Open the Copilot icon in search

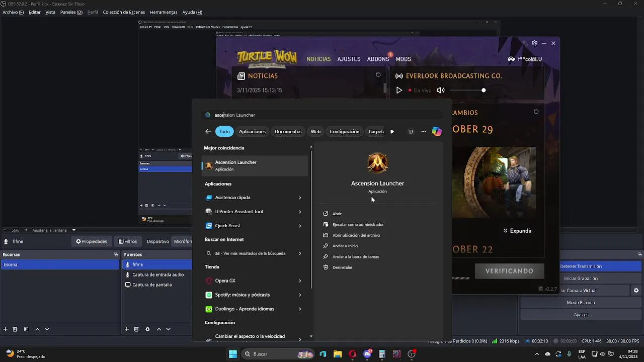[x=437, y=131]
